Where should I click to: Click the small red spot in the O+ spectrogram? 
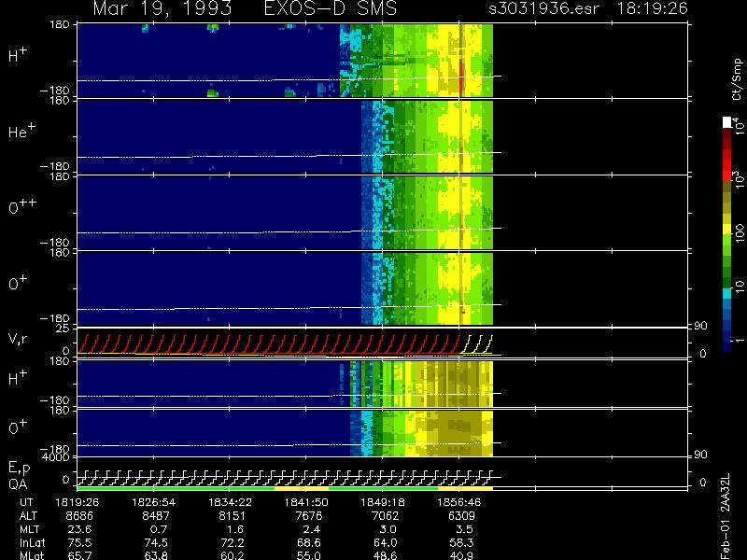[x=463, y=313]
